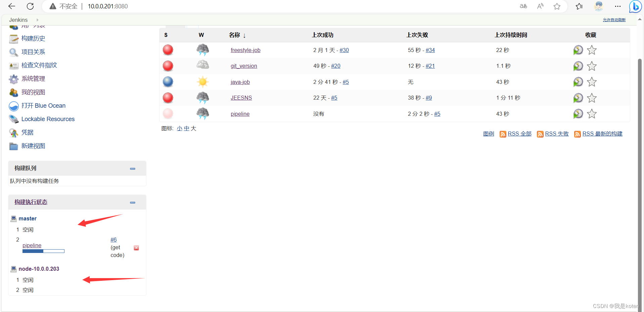Viewport: 644px width, 312px height.
Task: Click the storm weather icon for JEESNS
Action: coord(202,98)
